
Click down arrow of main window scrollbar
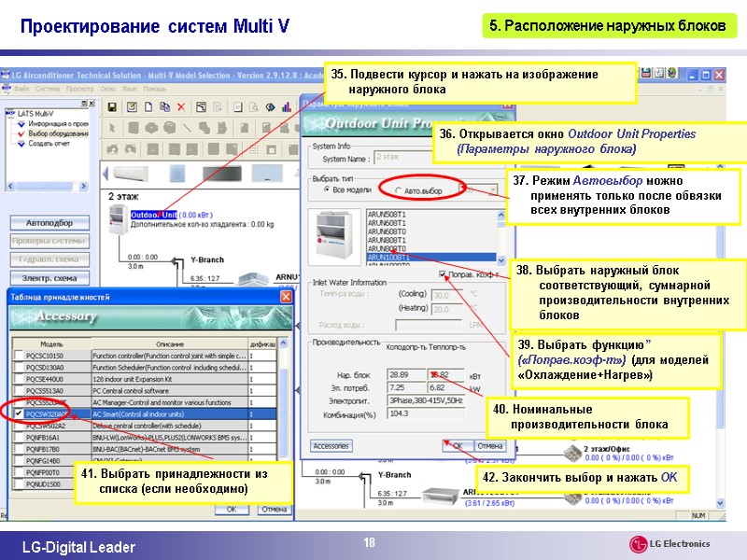point(720,503)
